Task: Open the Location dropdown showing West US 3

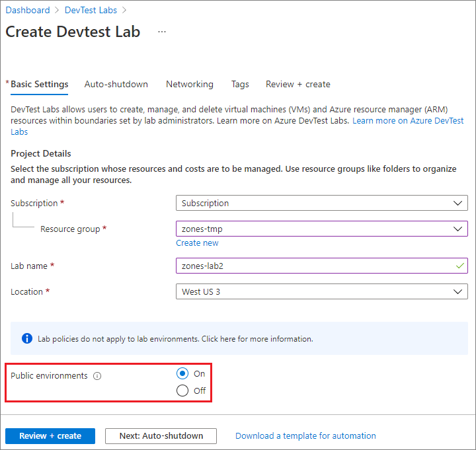Action: 322,291
